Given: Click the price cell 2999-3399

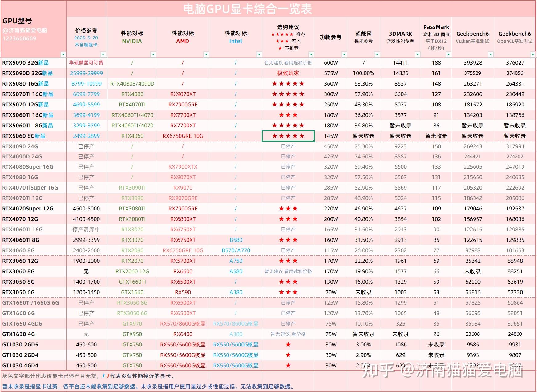Looking at the screenshot, I should (86, 240).
